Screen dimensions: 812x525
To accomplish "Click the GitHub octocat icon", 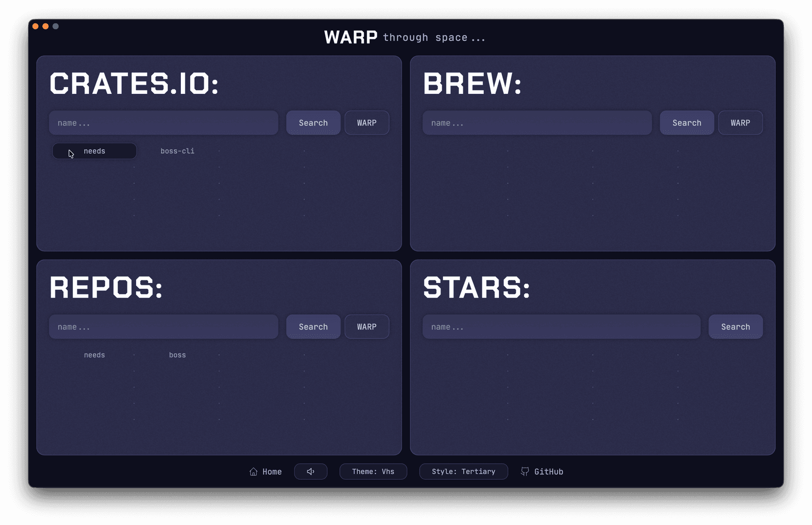I will point(525,472).
